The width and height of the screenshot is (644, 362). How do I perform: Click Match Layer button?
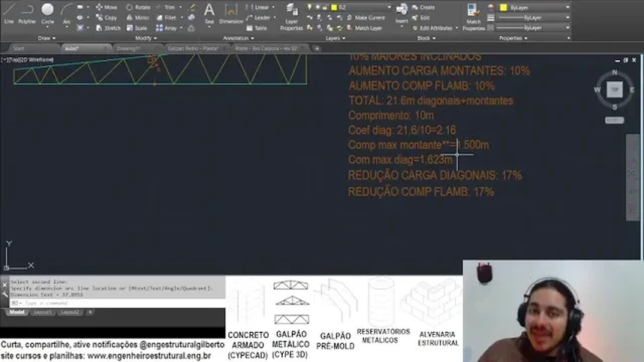click(364, 28)
